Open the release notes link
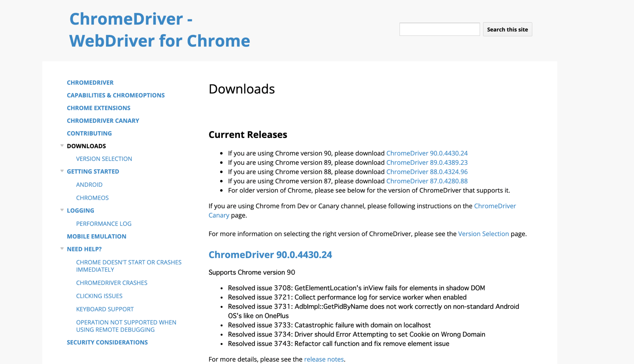 click(324, 359)
